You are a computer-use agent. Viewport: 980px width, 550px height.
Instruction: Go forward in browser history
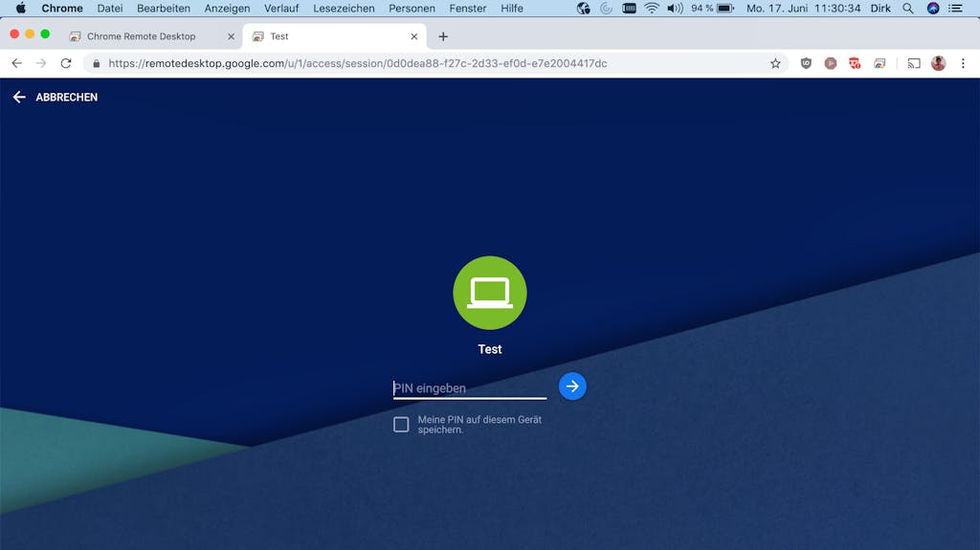[x=41, y=63]
